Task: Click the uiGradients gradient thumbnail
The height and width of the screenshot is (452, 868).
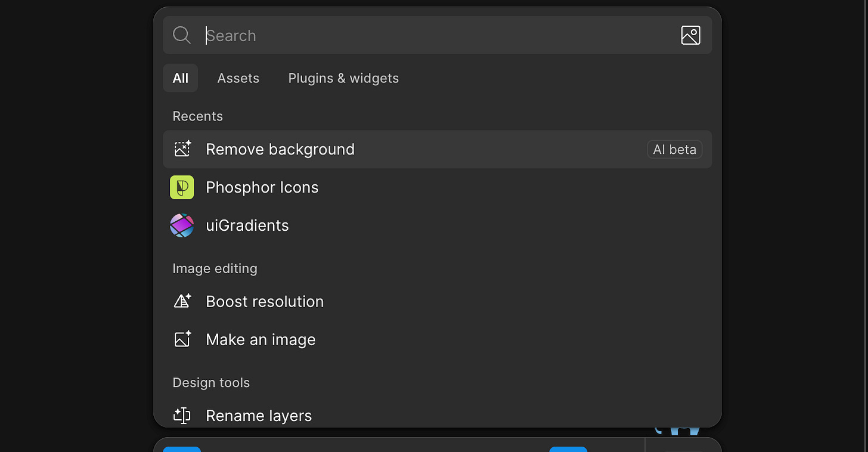Action: 182,225
